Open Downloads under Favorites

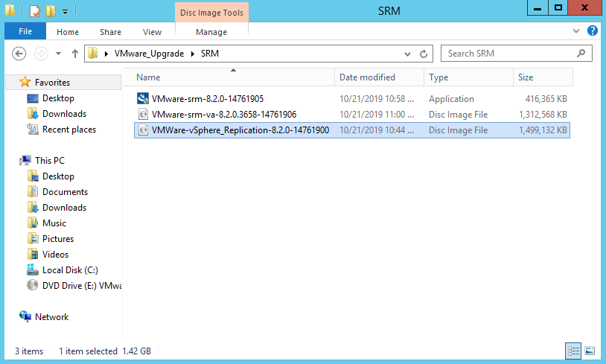click(64, 114)
